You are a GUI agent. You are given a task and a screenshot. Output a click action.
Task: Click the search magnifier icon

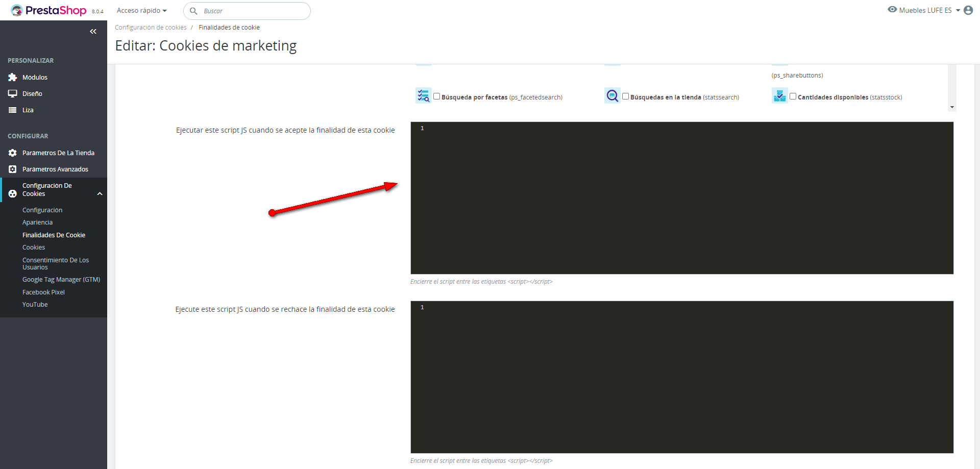pyautogui.click(x=193, y=11)
